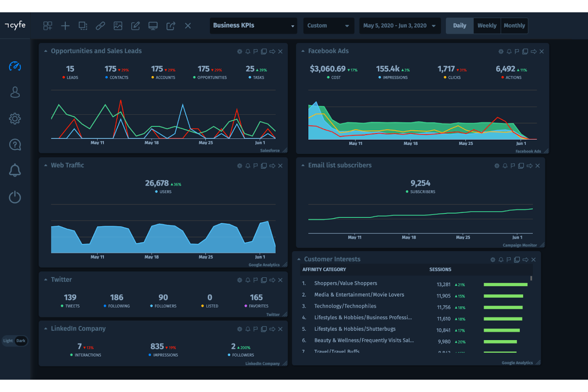Select the Shoppers/Value Shoppers row
Image resolution: width=588 pixels, height=392 pixels.
415,284
